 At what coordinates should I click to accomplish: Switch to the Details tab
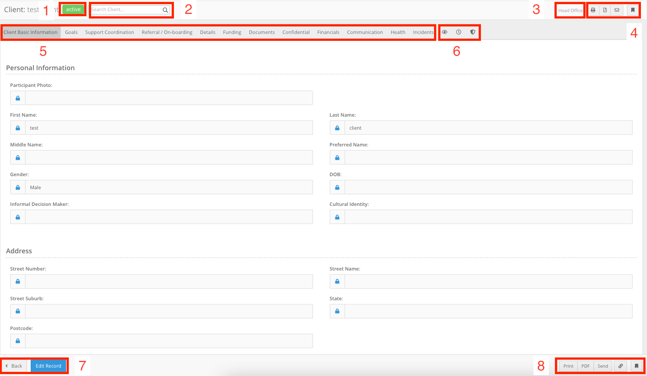[x=208, y=32]
